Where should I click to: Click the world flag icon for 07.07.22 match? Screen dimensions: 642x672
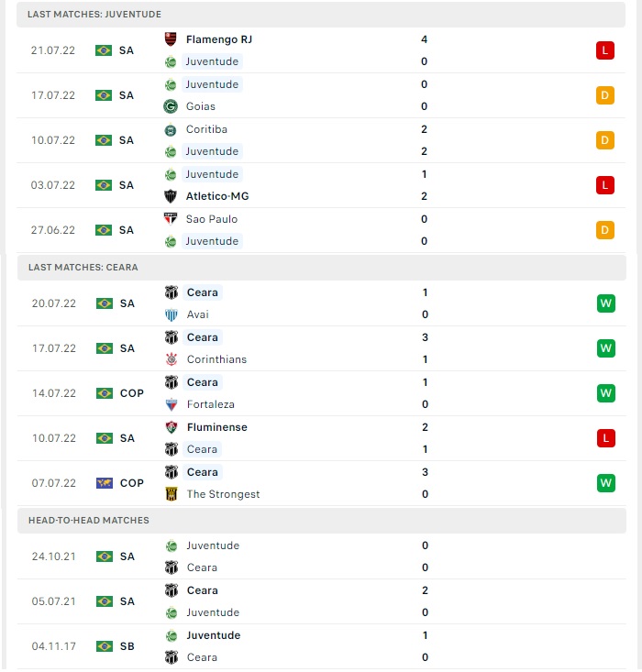tap(105, 483)
